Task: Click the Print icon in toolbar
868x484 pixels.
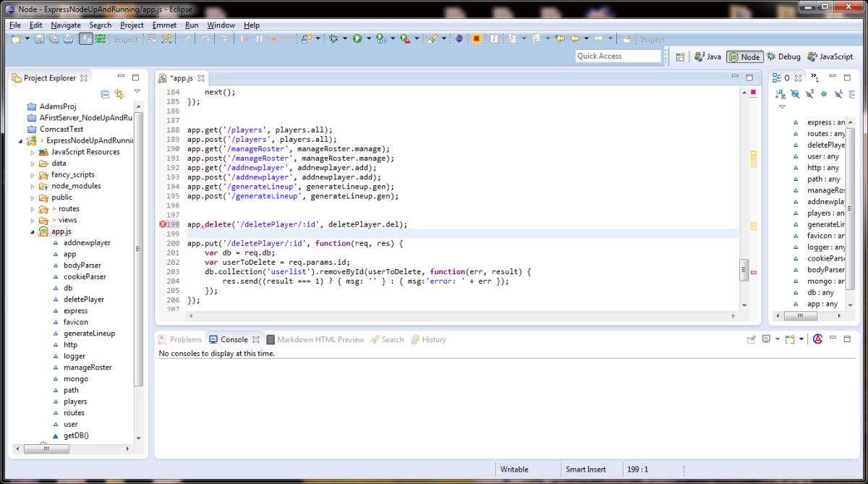Action: coord(67,39)
